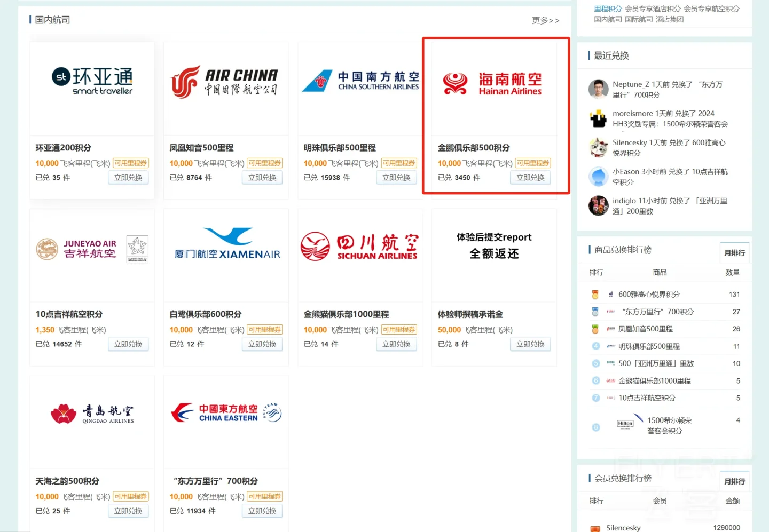Go to the 国际航司 category

tap(639, 19)
